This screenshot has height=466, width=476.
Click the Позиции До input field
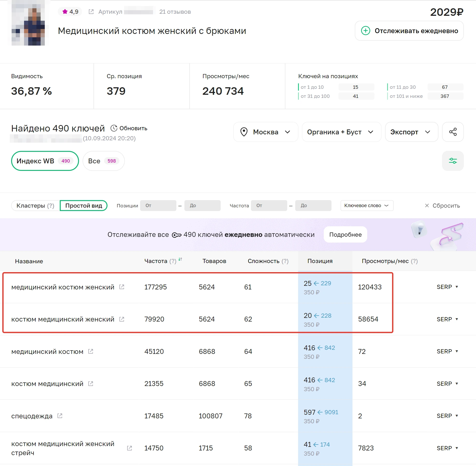click(x=203, y=206)
